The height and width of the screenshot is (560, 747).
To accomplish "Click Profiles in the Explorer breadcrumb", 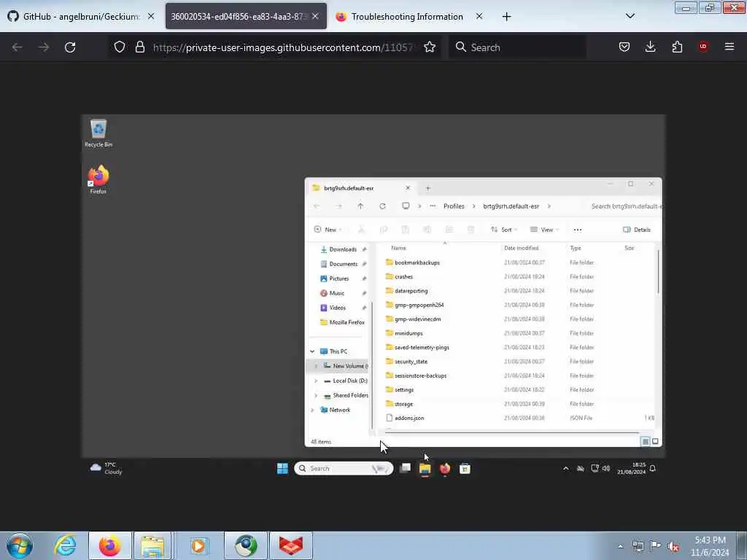I will [x=454, y=206].
